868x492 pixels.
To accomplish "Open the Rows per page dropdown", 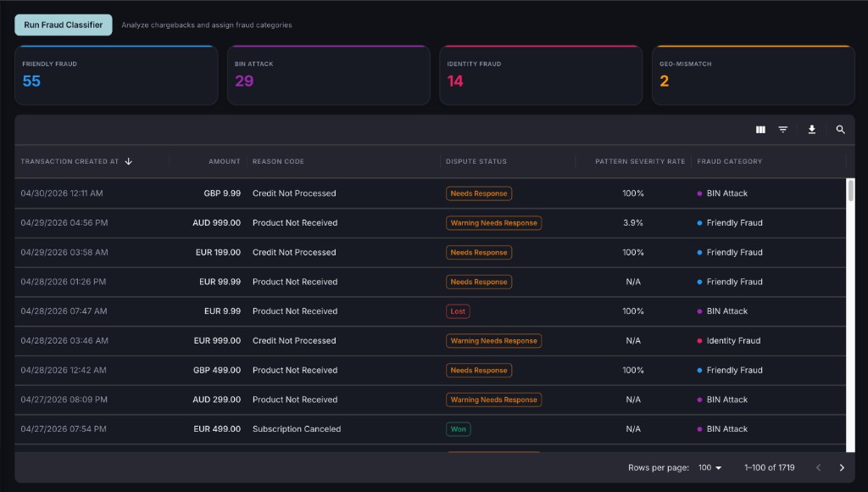I will point(709,467).
